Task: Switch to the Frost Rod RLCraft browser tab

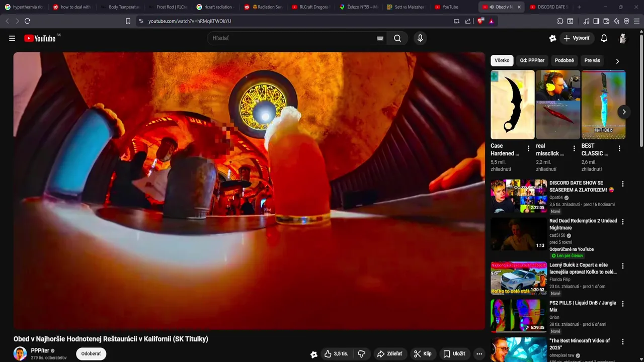Action: [168, 7]
